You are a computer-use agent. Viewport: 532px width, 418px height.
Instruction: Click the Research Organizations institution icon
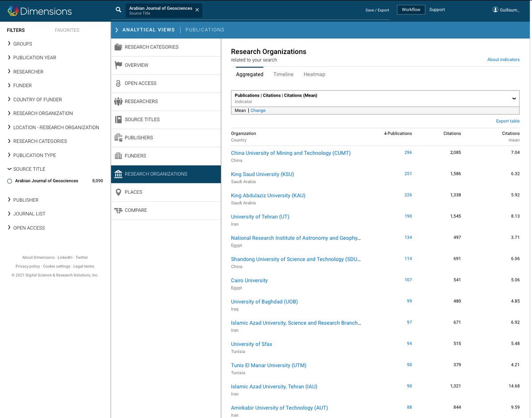118,174
